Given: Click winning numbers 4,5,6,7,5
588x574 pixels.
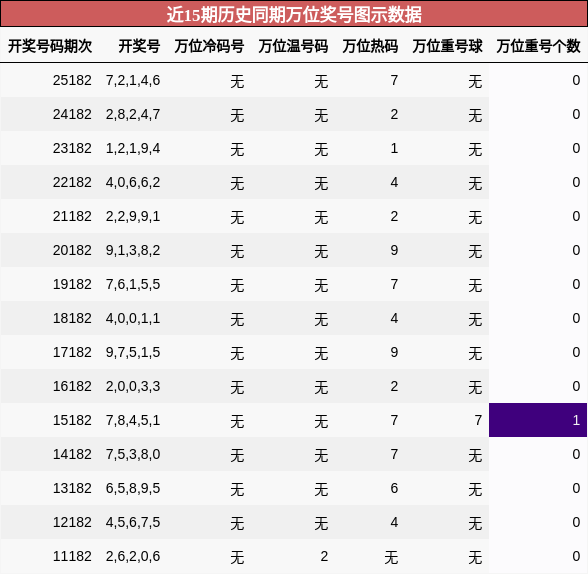Looking at the screenshot, I should click(133, 522).
